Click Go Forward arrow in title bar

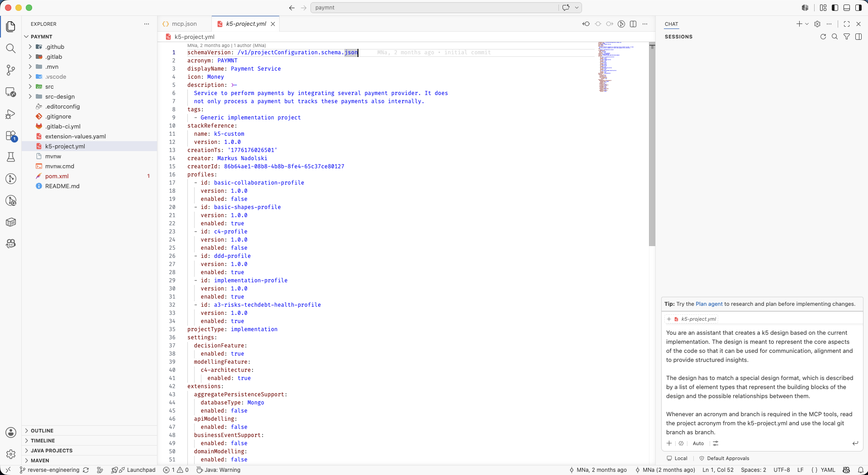pyautogui.click(x=304, y=8)
